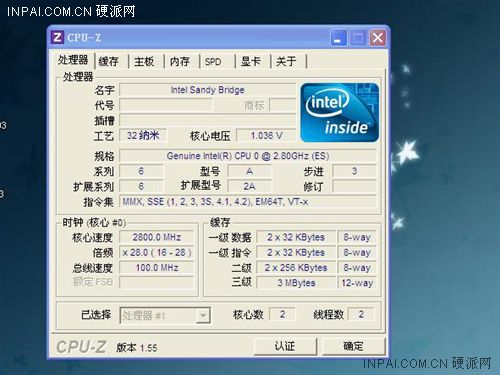Click the 2800.0 MHz core speed field
Image resolution: width=500 pixels, height=375 pixels.
157,237
